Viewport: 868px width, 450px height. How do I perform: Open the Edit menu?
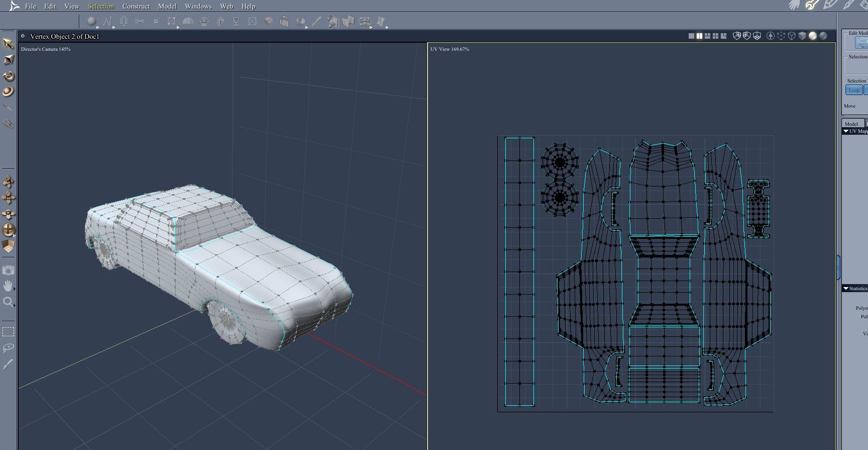(50, 6)
